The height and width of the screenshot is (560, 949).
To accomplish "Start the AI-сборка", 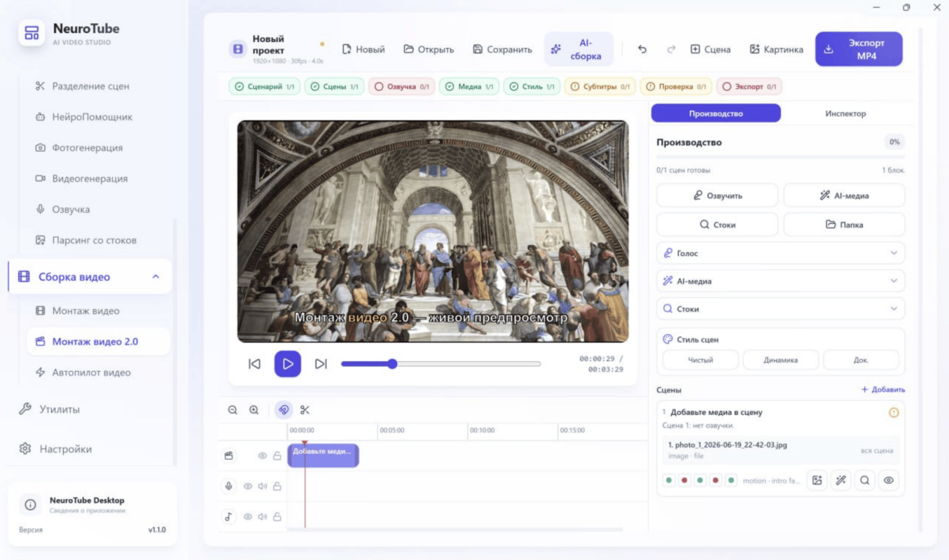I will (579, 49).
